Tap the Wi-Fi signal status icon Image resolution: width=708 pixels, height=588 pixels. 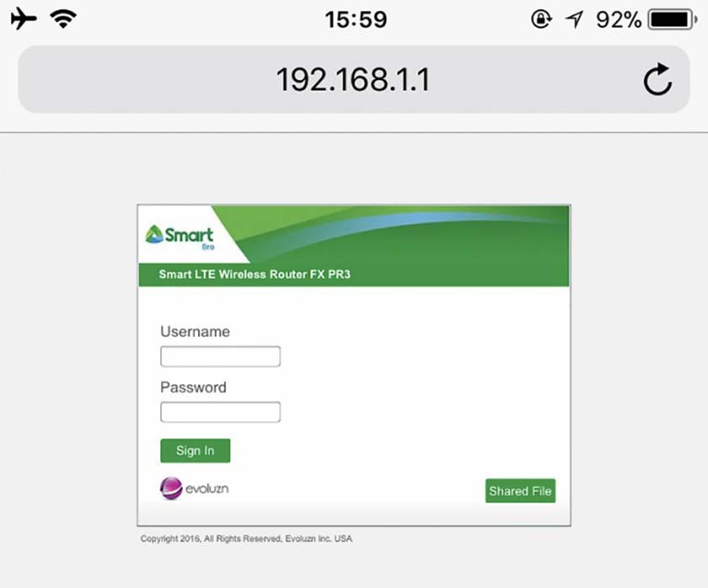(63, 19)
